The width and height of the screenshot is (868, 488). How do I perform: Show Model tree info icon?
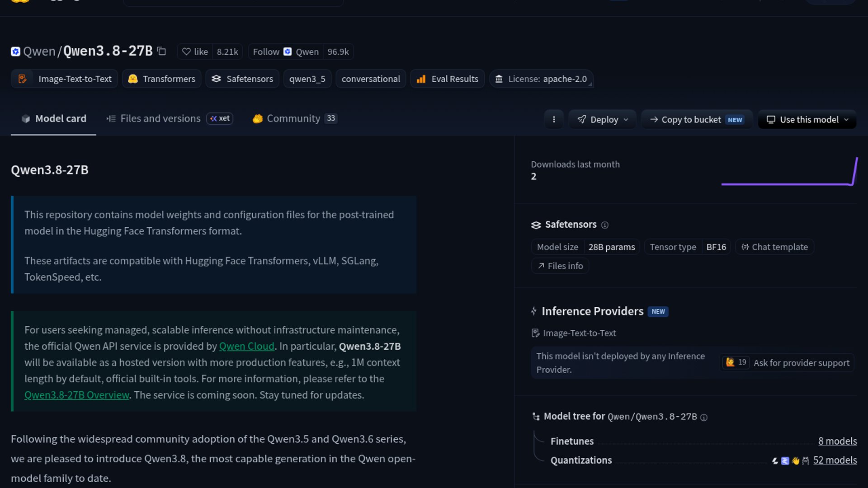(x=704, y=418)
